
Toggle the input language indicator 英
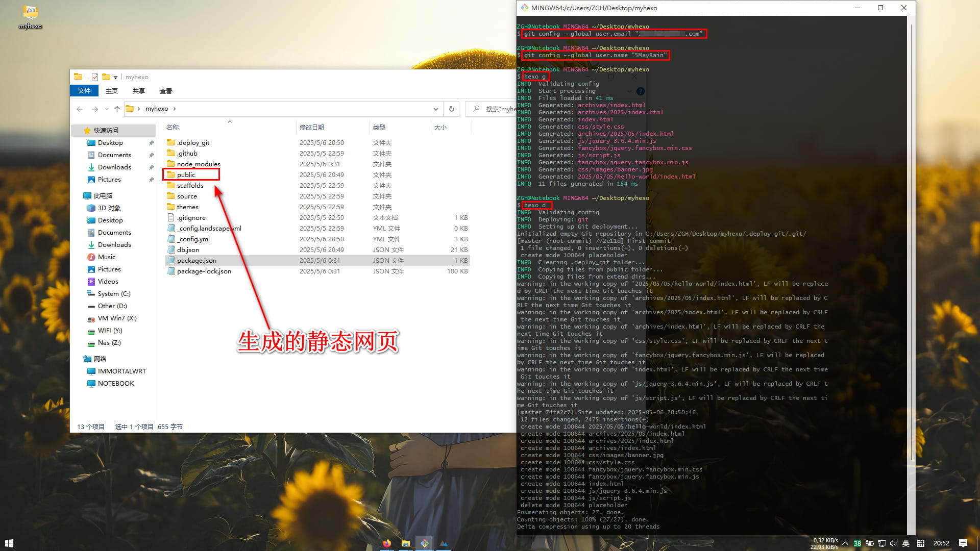[x=906, y=543]
